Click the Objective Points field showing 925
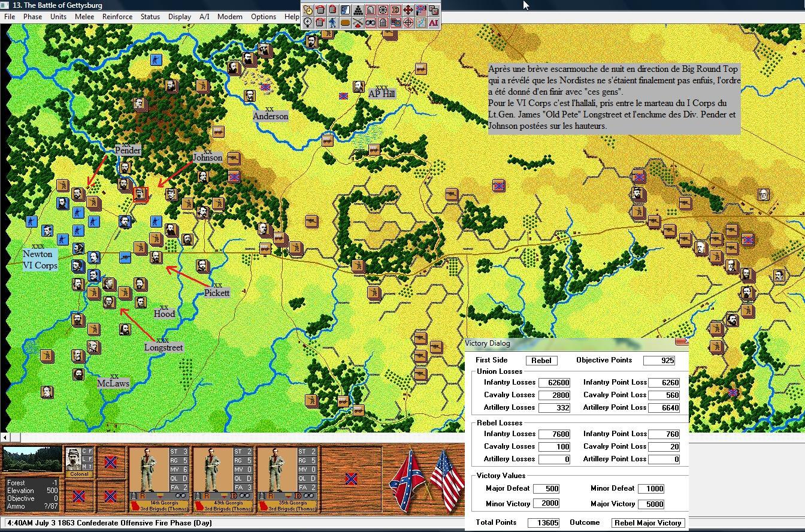The image size is (805, 532). tap(659, 361)
